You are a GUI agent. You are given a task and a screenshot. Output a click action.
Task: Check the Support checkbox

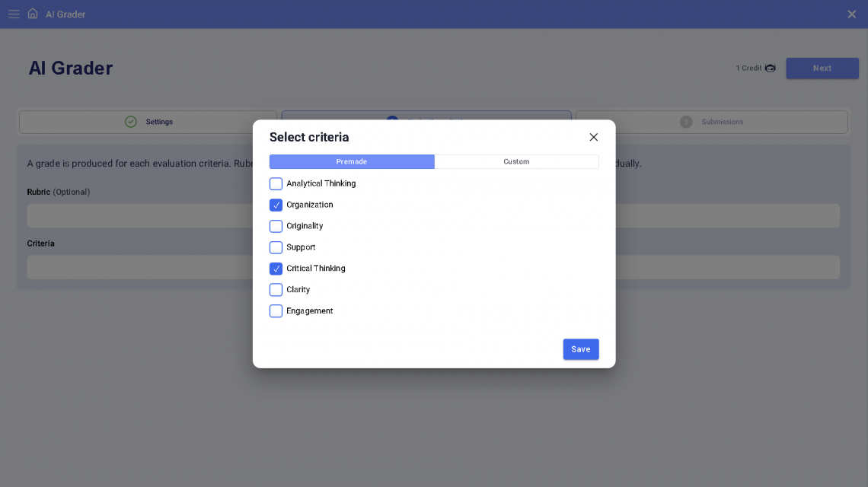coord(276,247)
